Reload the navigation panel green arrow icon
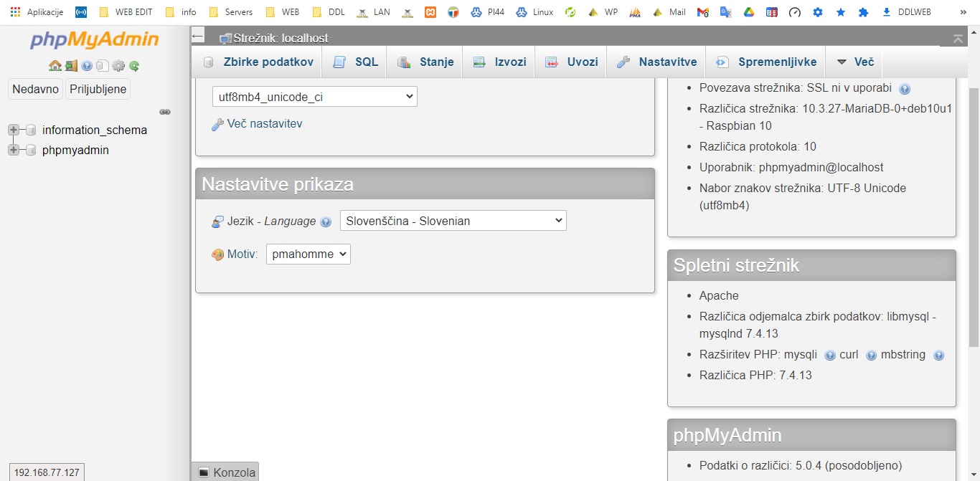980x481 pixels. (134, 66)
